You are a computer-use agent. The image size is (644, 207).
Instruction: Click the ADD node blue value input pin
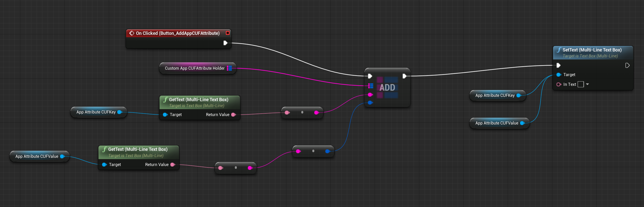[x=370, y=103]
